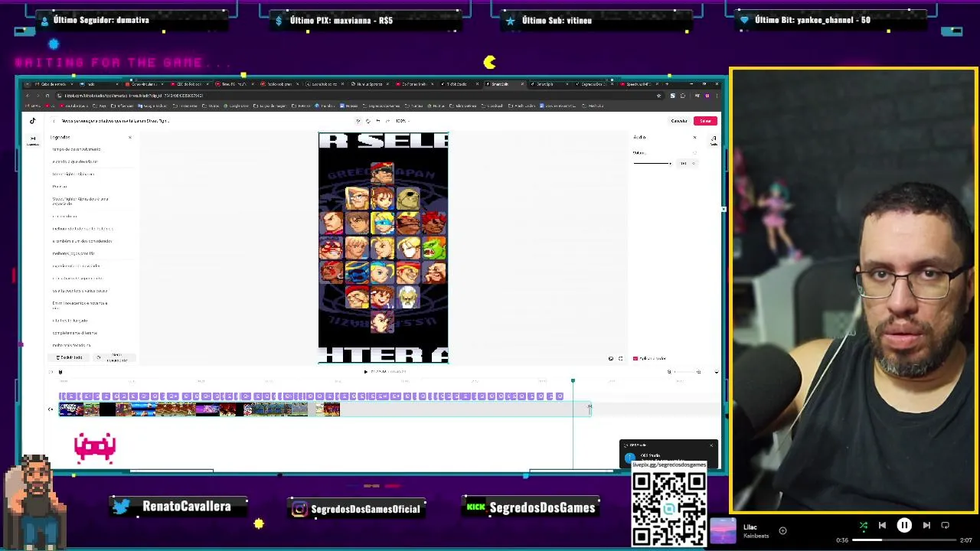Open the OBS Studio notification

(668, 454)
